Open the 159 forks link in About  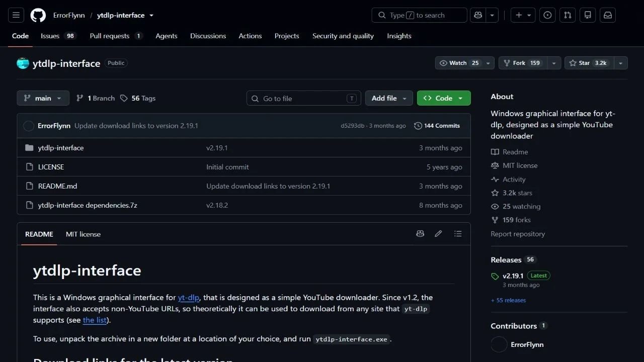point(516,220)
